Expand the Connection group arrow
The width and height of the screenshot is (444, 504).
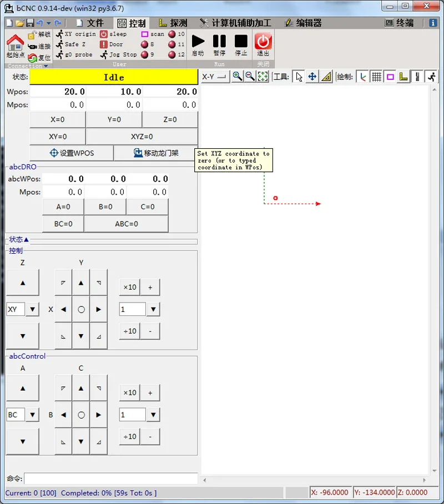click(x=46, y=66)
